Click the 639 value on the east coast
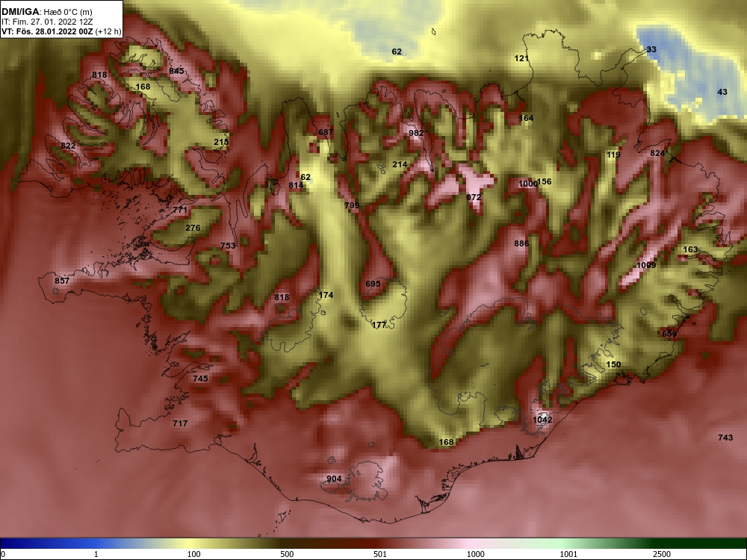 pos(669,334)
